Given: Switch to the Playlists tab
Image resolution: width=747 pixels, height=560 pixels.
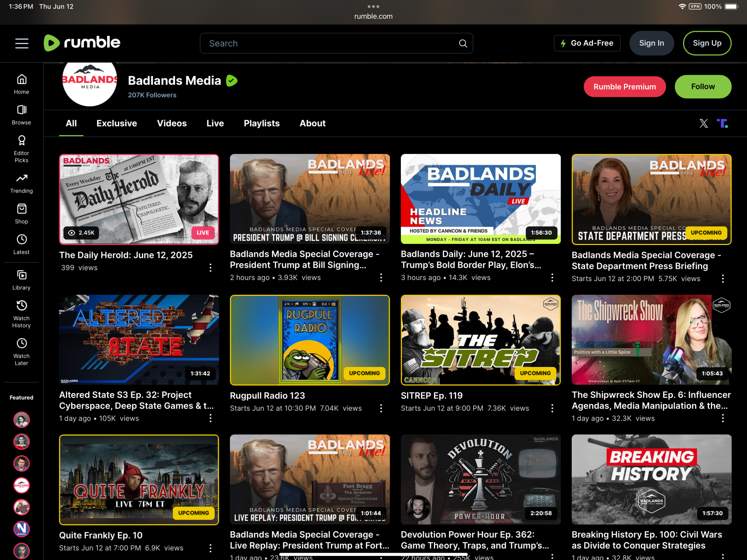Looking at the screenshot, I should pyautogui.click(x=262, y=123).
